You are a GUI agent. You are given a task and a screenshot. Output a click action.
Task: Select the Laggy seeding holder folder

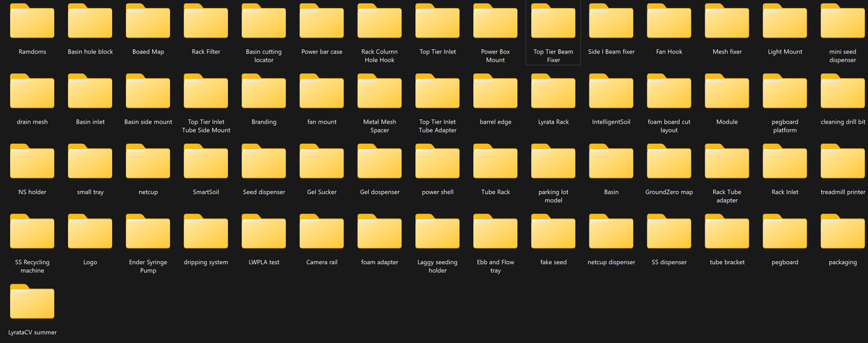(438, 231)
